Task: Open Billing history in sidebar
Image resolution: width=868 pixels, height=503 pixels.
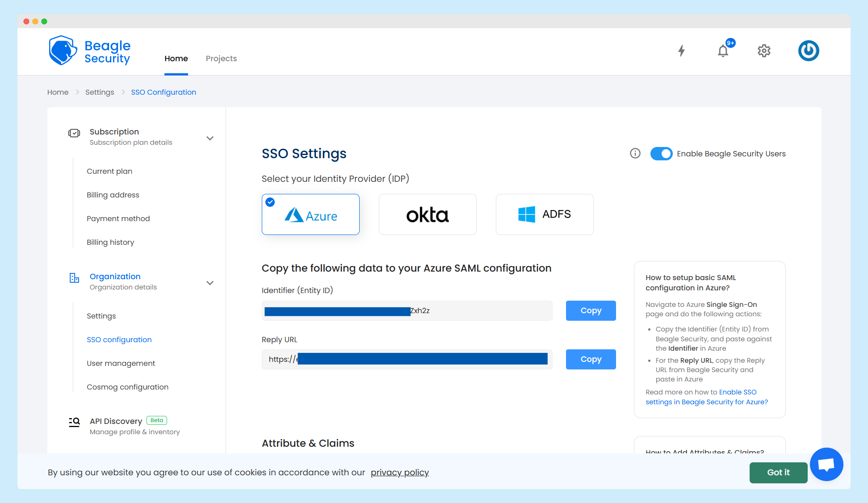Action: click(110, 242)
